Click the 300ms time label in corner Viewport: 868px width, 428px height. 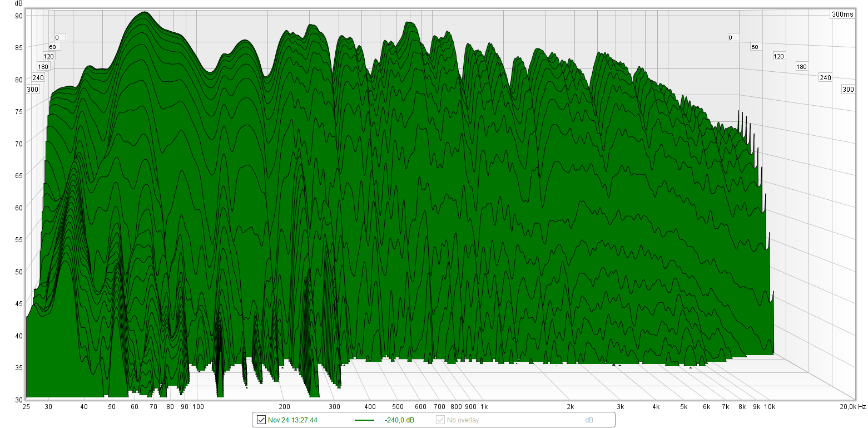point(842,14)
